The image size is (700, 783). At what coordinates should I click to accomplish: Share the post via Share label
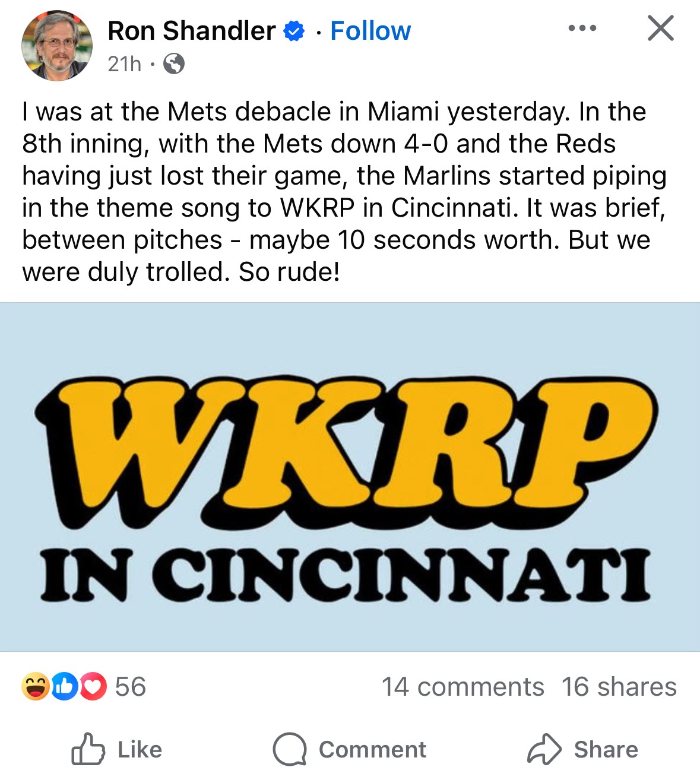point(606,750)
